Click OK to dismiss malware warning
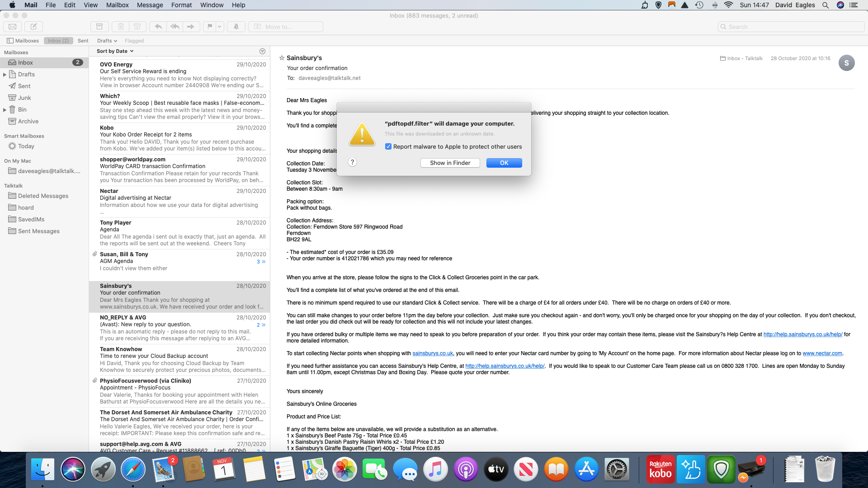Image resolution: width=868 pixels, height=488 pixels. (x=504, y=162)
